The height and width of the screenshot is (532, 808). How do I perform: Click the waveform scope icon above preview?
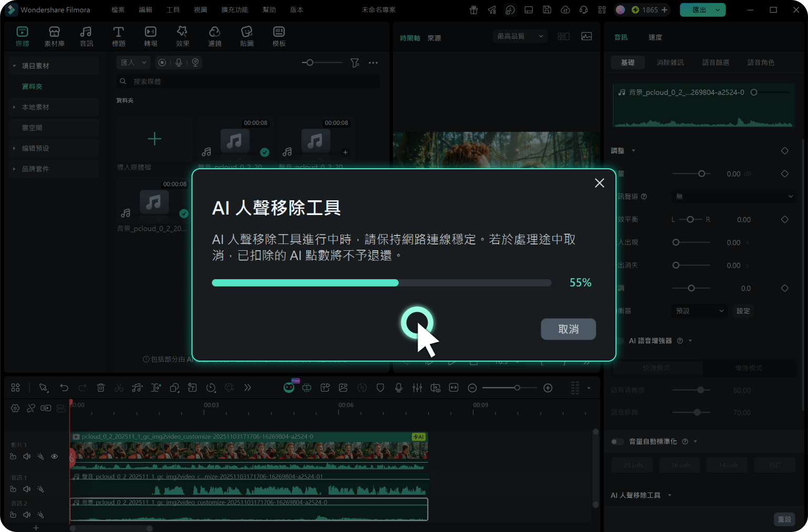(587, 36)
